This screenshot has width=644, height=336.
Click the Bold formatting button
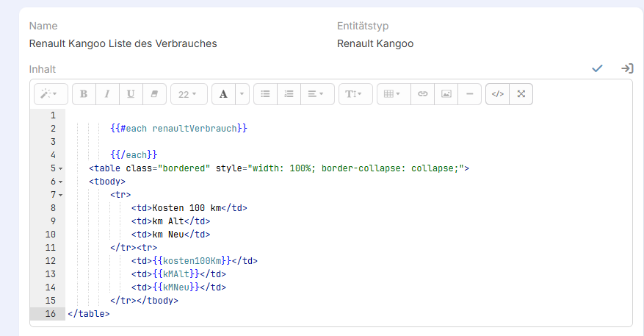click(84, 94)
